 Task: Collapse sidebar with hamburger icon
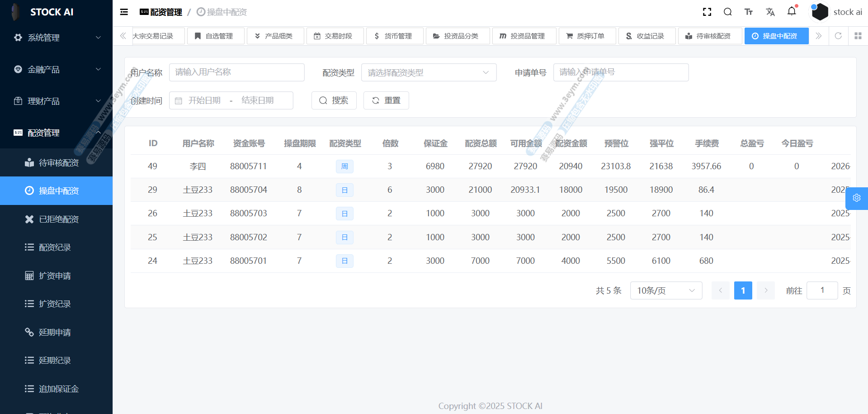[x=124, y=12]
